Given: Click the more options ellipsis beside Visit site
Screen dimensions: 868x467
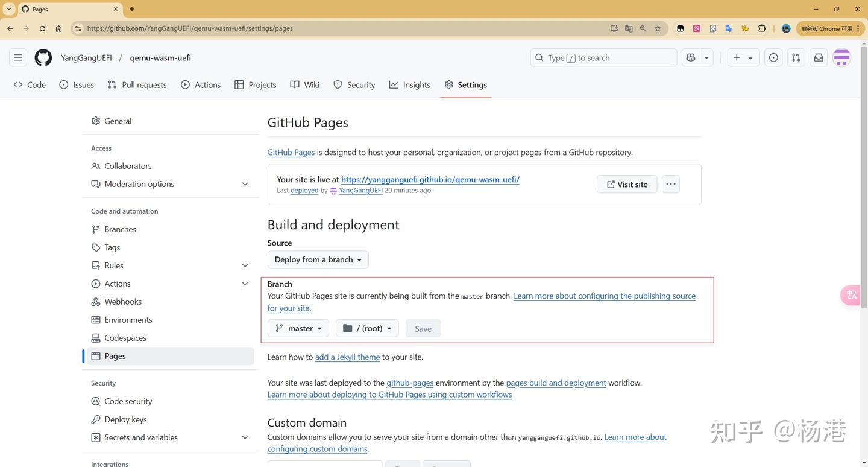Looking at the screenshot, I should pos(671,184).
